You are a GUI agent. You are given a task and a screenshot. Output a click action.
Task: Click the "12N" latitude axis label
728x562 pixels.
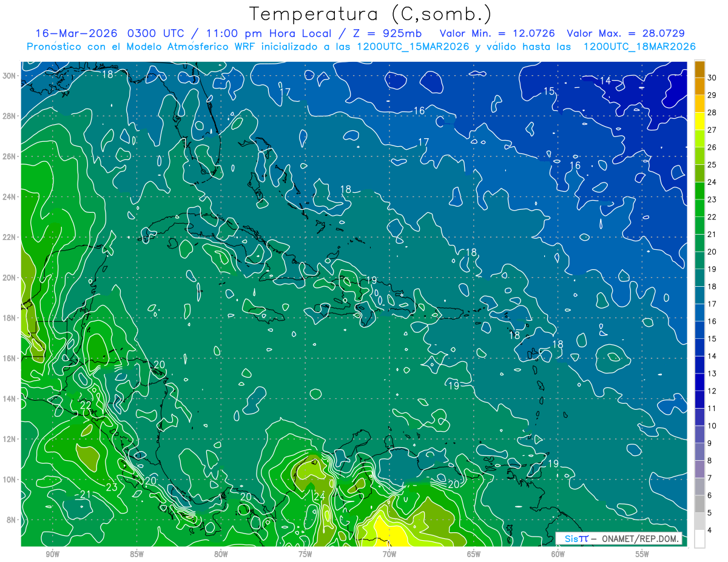click(10, 439)
